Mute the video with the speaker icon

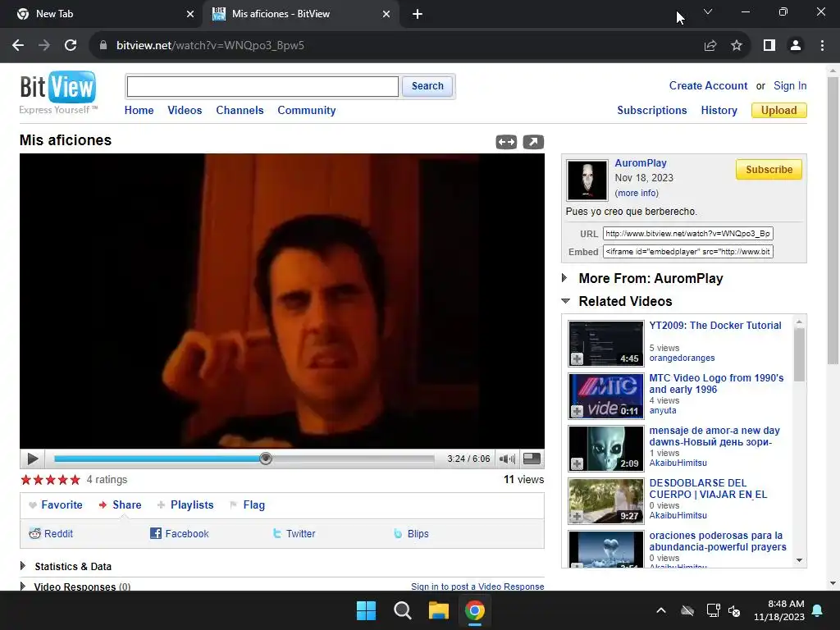point(507,459)
